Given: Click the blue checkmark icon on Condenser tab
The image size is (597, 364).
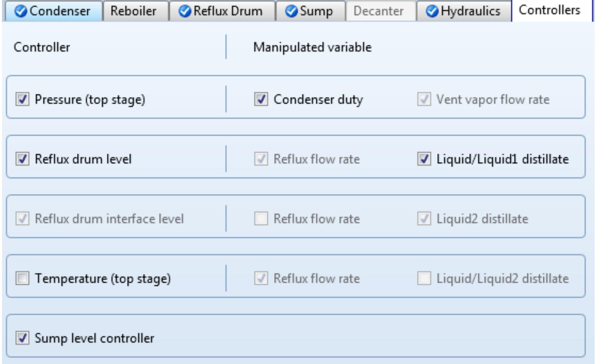Looking at the screenshot, I should [21, 11].
